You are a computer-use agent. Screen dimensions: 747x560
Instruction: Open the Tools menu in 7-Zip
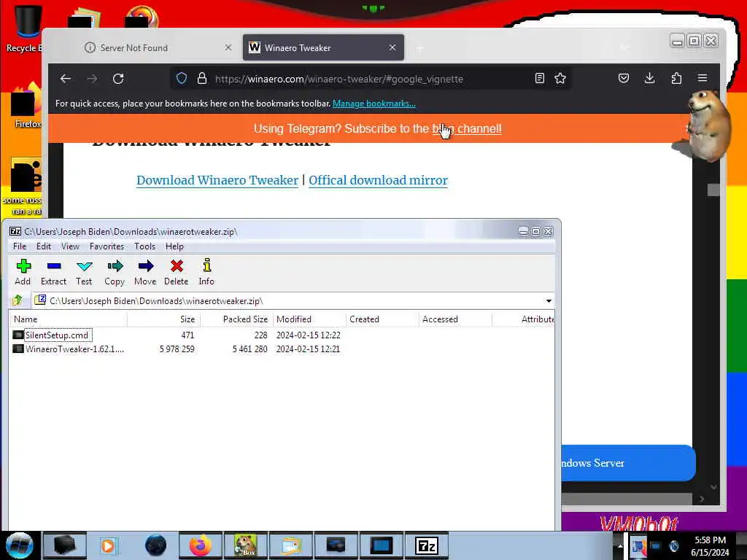click(x=145, y=246)
